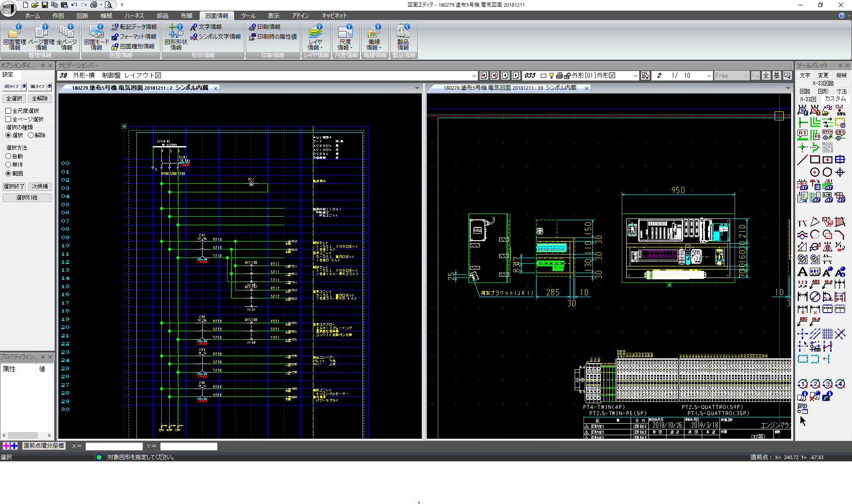Click the Y coordinate input field
Viewport: 852px width, 504px height.
point(189,446)
